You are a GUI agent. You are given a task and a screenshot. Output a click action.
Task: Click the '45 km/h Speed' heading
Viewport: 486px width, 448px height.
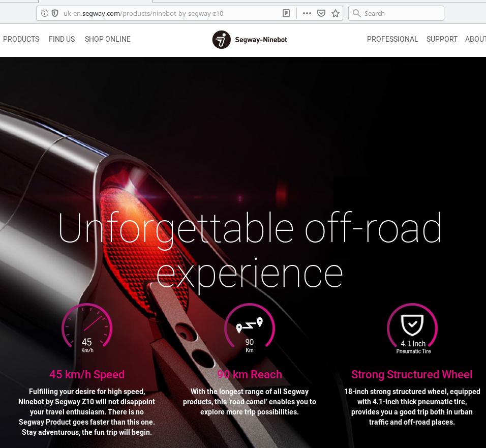87,374
